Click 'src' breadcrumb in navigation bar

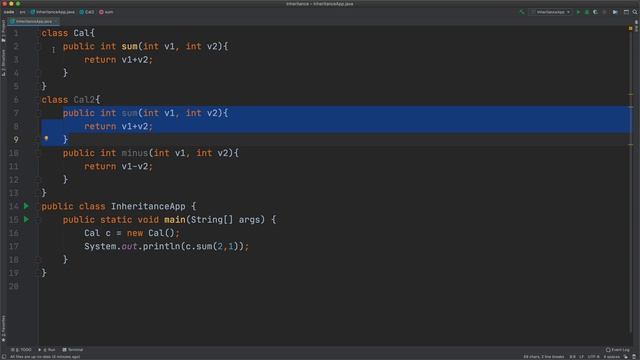(x=22, y=12)
